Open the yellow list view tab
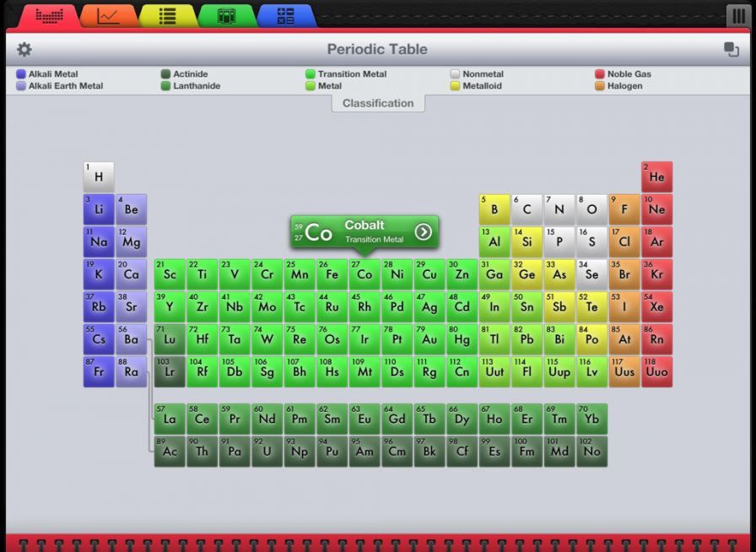Screen dimensions: 756x552 tap(168, 15)
